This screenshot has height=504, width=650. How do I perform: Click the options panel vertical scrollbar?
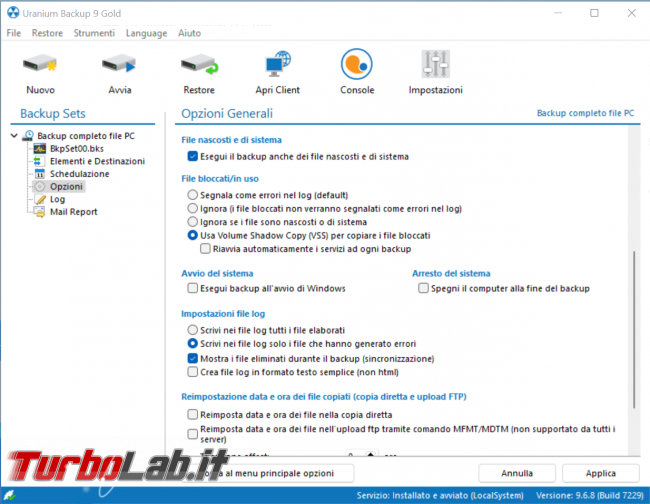[x=634, y=330]
